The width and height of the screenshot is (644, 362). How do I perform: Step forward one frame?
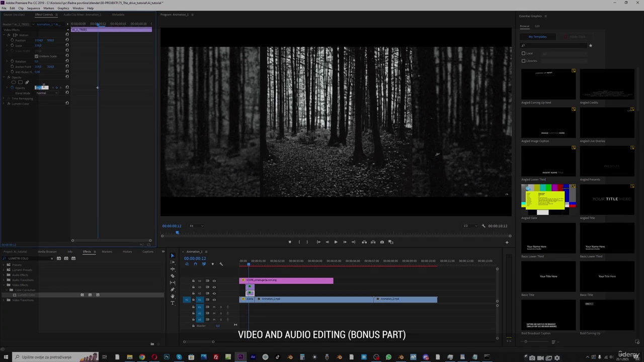(x=345, y=242)
